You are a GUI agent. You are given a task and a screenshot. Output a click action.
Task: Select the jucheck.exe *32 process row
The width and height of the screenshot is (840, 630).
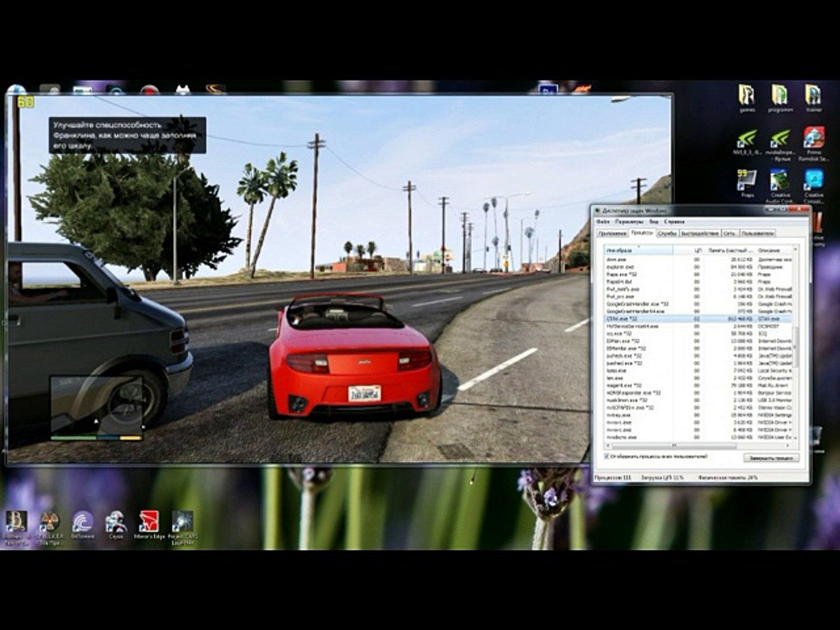click(x=698, y=356)
